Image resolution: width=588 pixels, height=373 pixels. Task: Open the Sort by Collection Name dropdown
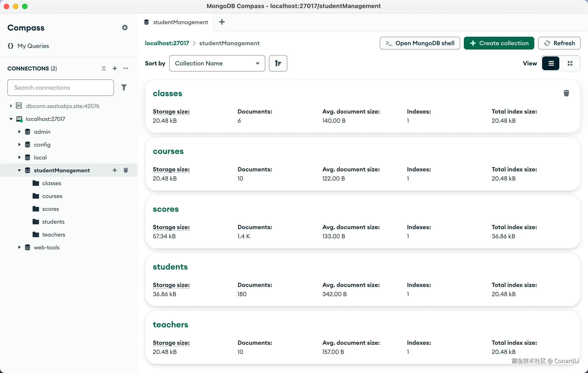(x=217, y=64)
